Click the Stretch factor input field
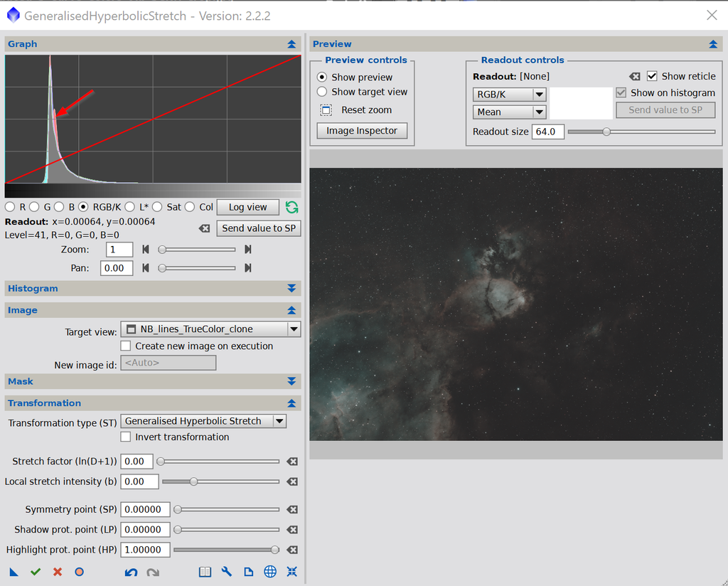Viewport: 728px width, 586px height. pyautogui.click(x=136, y=462)
